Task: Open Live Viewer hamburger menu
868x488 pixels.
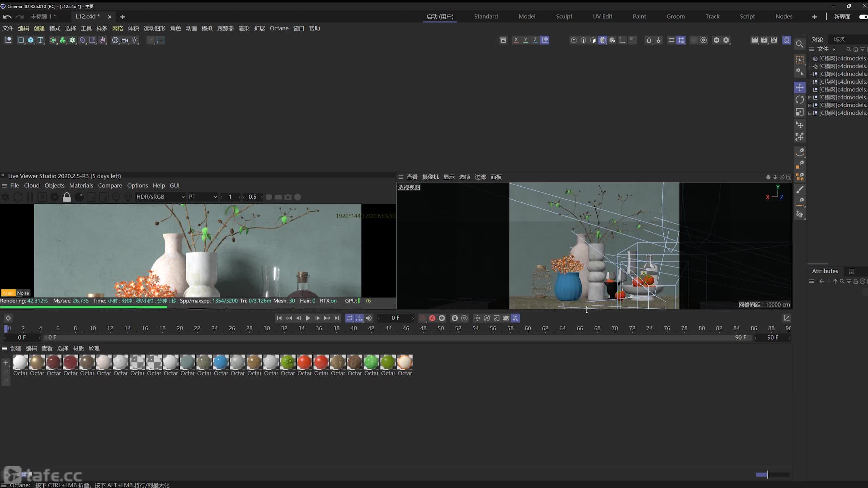Action: click(4, 185)
